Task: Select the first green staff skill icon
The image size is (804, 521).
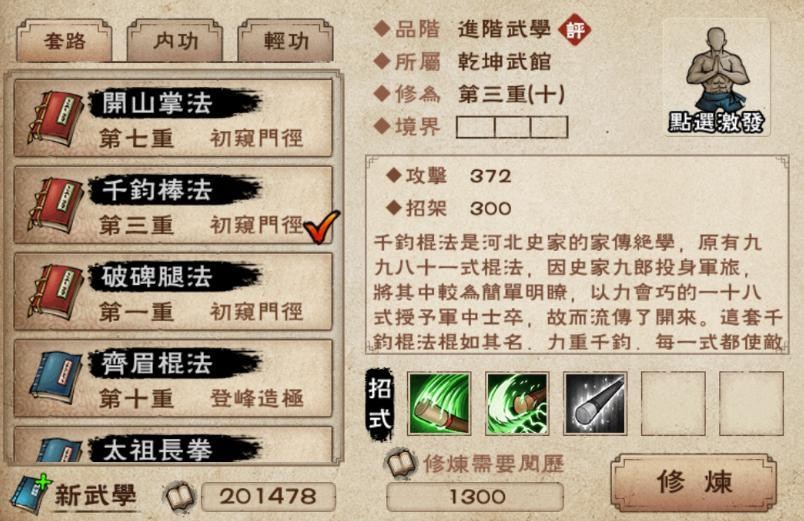Action: (439, 404)
